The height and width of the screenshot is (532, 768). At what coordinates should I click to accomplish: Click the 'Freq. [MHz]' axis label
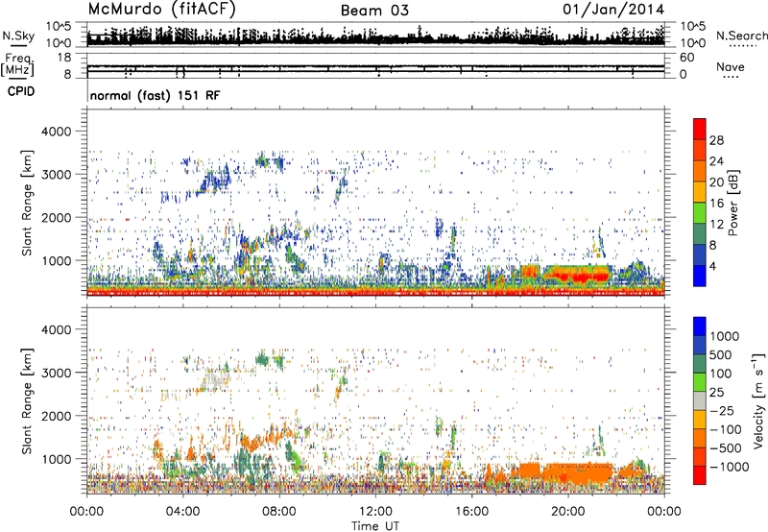click(17, 65)
